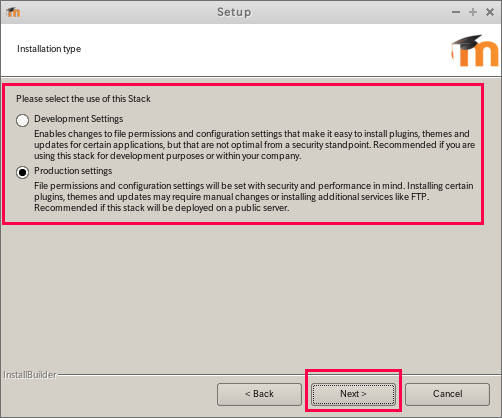Click "Please select the use of this Stack" text

[83, 99]
